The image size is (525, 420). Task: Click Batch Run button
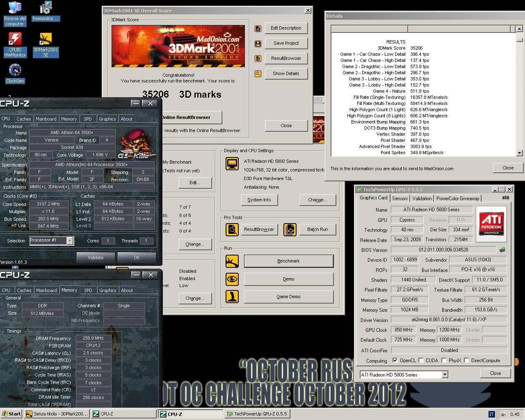317,229
